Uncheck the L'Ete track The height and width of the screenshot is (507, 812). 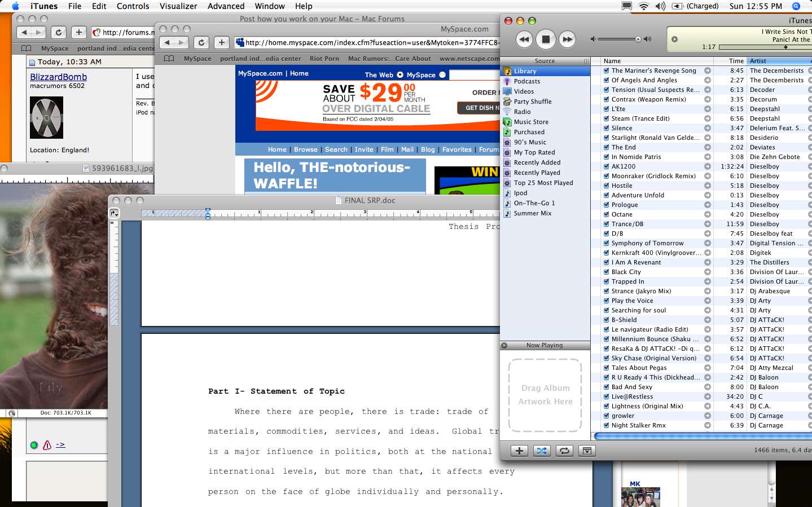coord(606,109)
